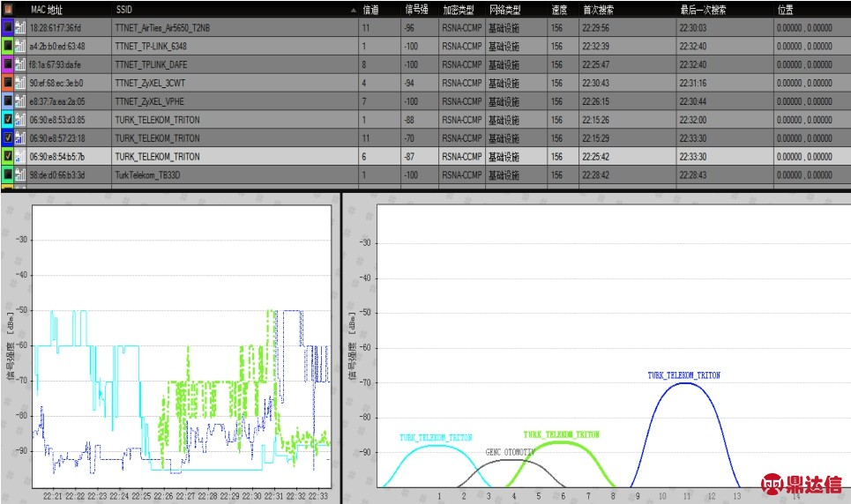This screenshot has height=504, width=851.
Task: Sort by the 网络类型 network type header
Action: 505,9
